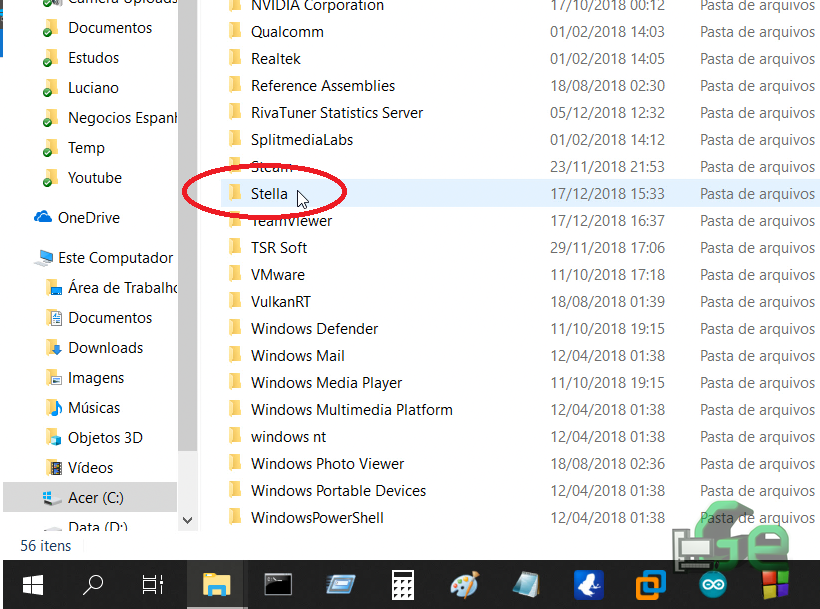Click the VMware folder icon in file list
820x609 pixels.
235,274
